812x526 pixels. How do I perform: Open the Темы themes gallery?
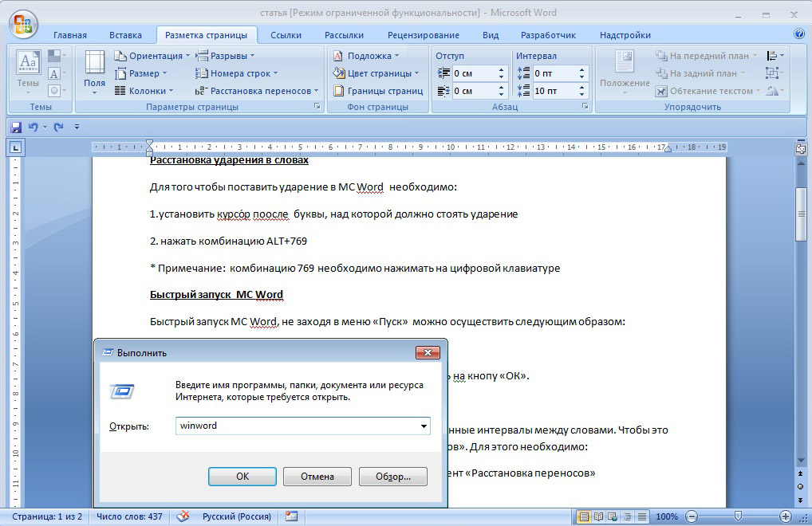point(28,72)
